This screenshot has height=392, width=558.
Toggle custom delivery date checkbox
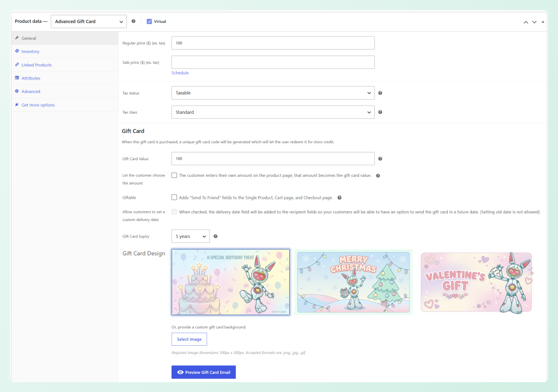pyautogui.click(x=174, y=212)
